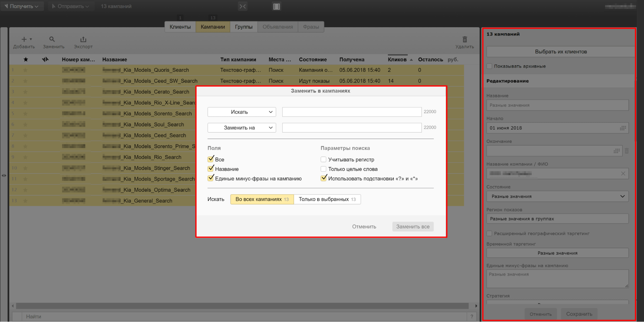Viewport: 644px width, 322px height.
Task: Click the Выбрать их клиентов button
Action: tap(561, 52)
